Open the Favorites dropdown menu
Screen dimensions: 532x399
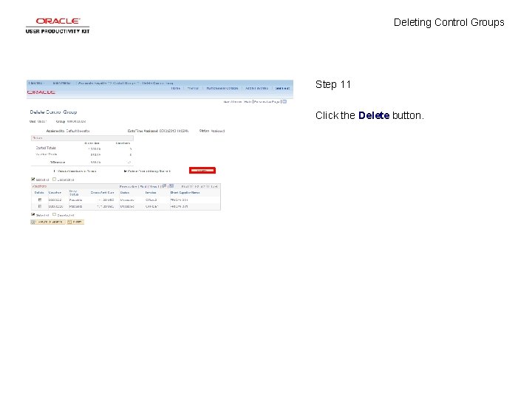[x=36, y=83]
